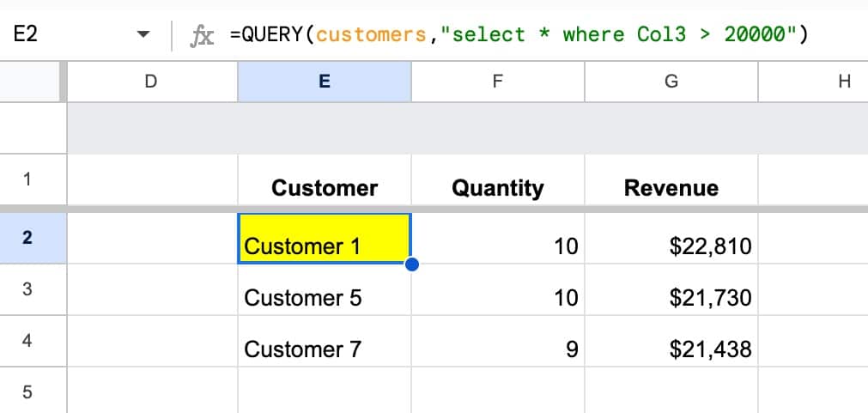Image resolution: width=868 pixels, height=413 pixels.
Task: Click the Quantity header cell
Action: tap(498, 188)
